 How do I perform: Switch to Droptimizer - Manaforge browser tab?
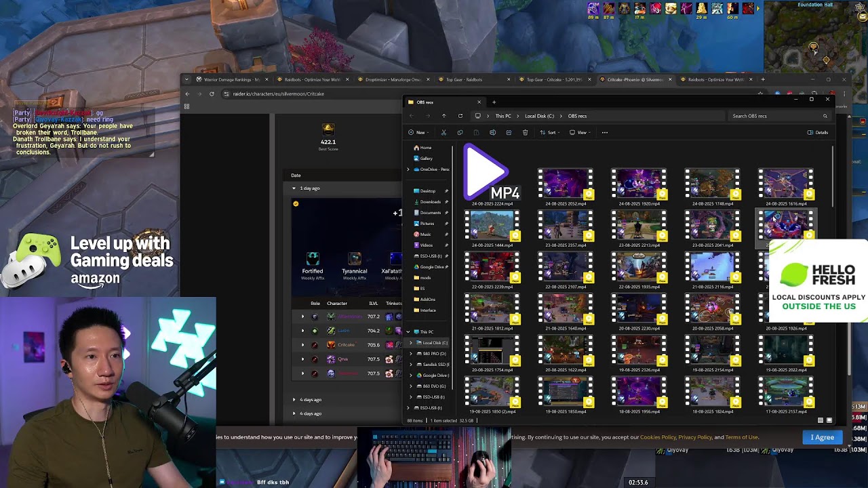pos(393,79)
